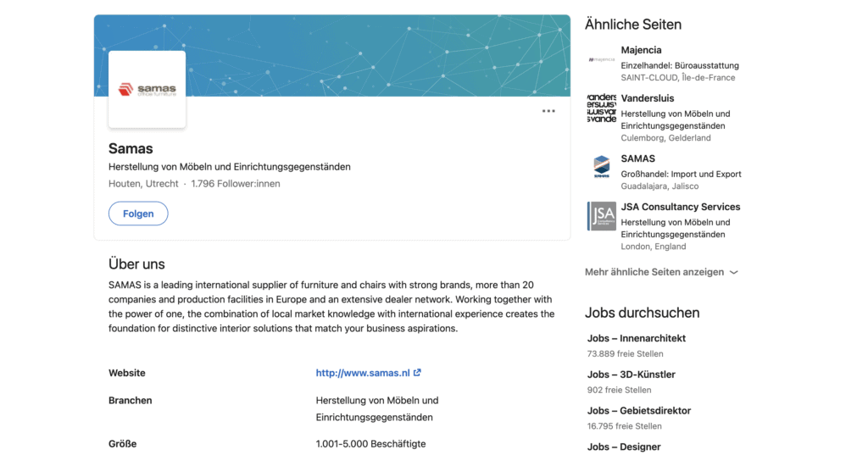Viewport: 868px width, 455px height.
Task: Click the blue network banner image
Action: [376, 55]
